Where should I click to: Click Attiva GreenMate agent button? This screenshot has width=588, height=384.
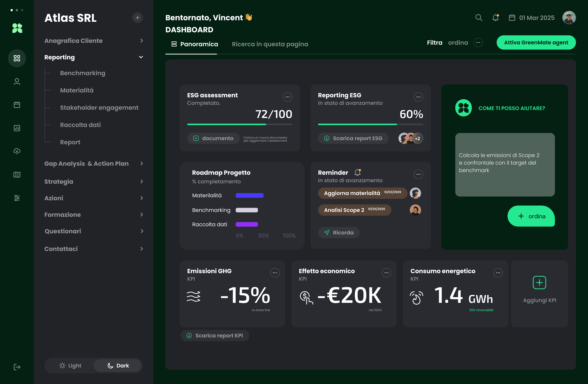coord(536,42)
